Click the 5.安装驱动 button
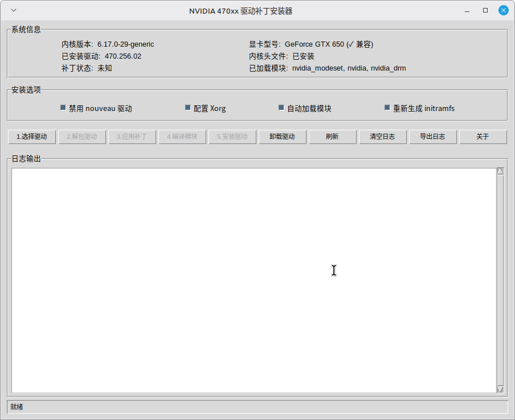The width and height of the screenshot is (515, 420). (x=232, y=137)
